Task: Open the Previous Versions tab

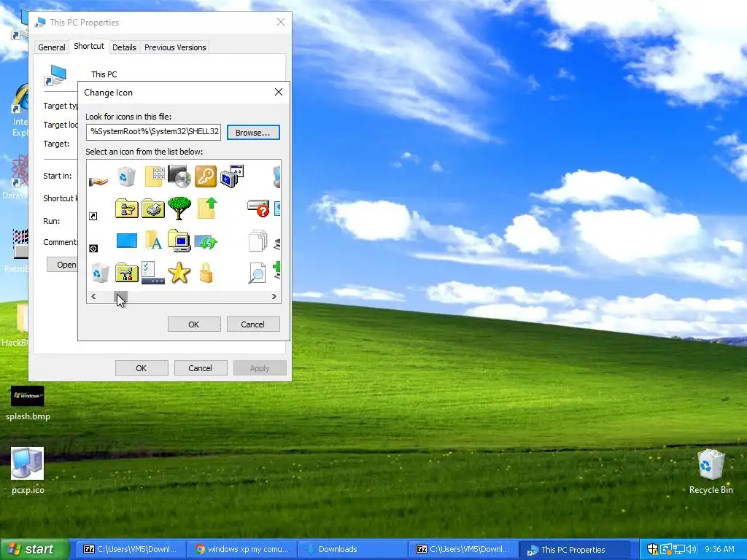Action: click(x=175, y=47)
